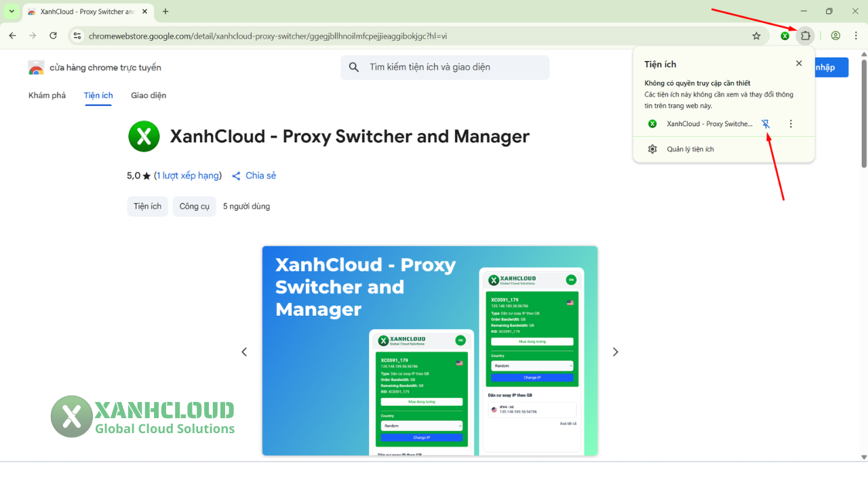Click XanhCloud - Proxy Switche... entry in popup

pos(709,124)
